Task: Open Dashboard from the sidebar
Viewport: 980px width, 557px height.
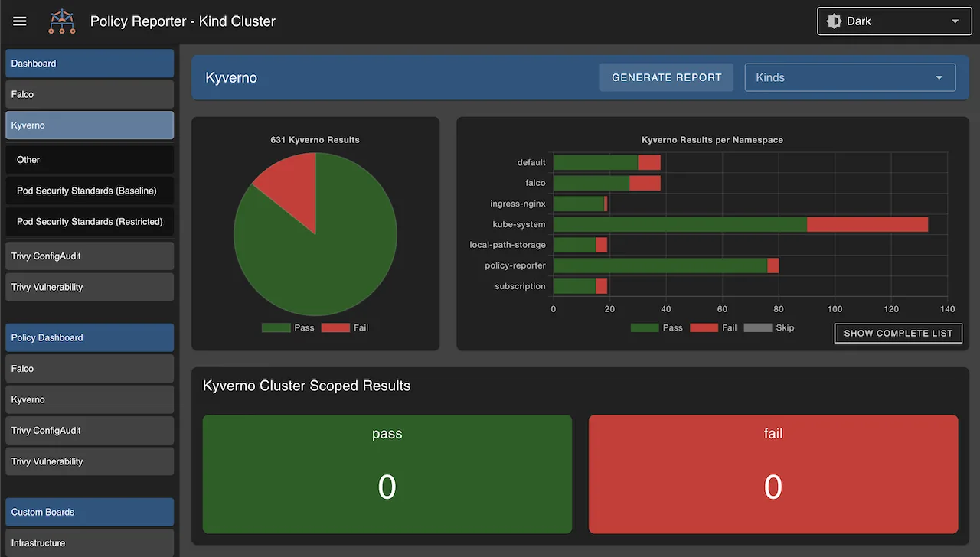Action: tap(90, 63)
